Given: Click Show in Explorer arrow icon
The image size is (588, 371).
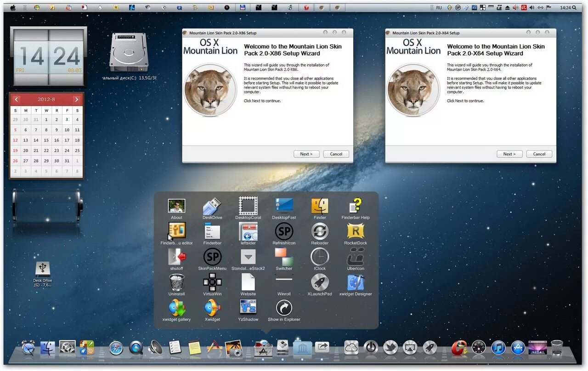Looking at the screenshot, I should point(284,308).
